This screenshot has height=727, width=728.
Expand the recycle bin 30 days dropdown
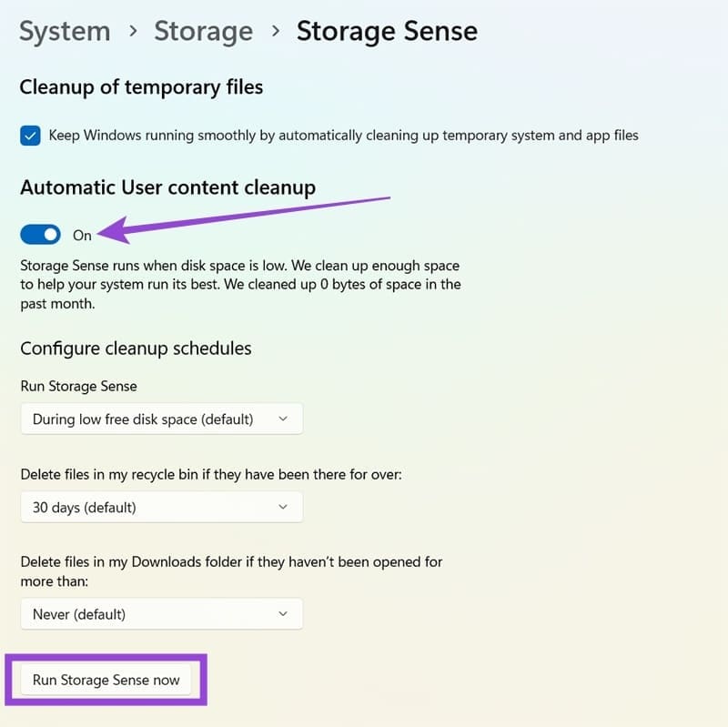pos(161,507)
